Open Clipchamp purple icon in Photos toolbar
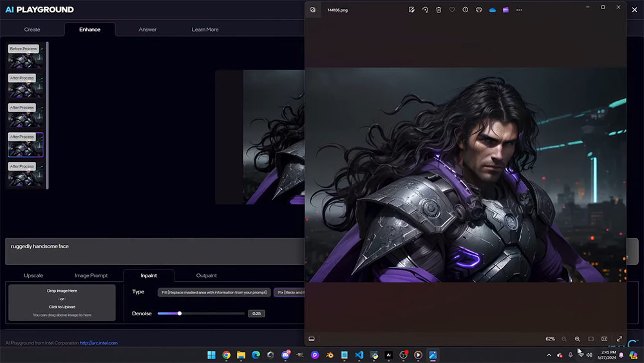 506,10
